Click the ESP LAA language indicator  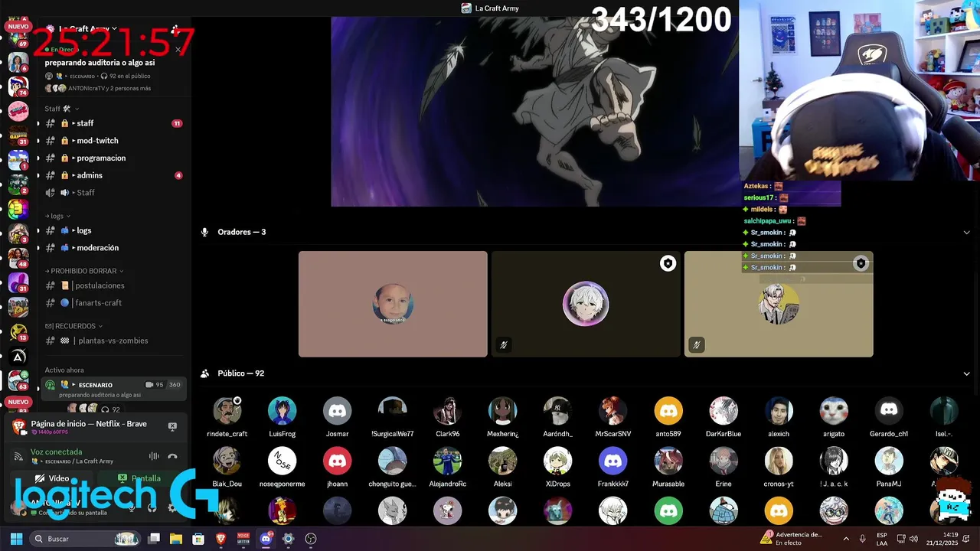point(882,539)
